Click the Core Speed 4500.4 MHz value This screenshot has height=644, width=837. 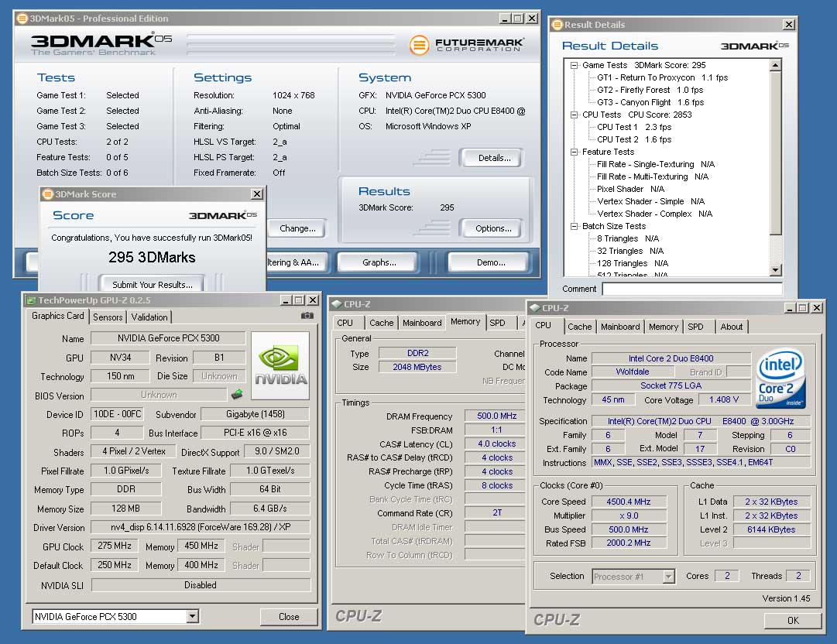628,502
